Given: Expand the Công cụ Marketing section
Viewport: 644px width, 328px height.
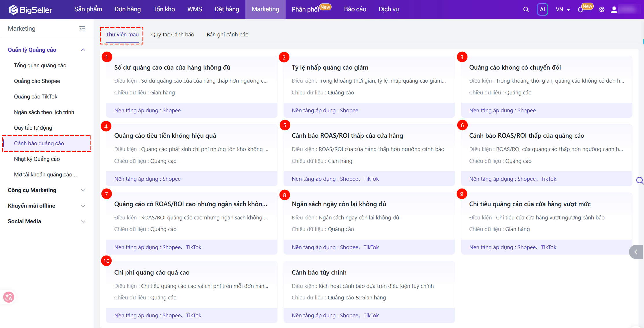Looking at the screenshot, I should tap(83, 190).
